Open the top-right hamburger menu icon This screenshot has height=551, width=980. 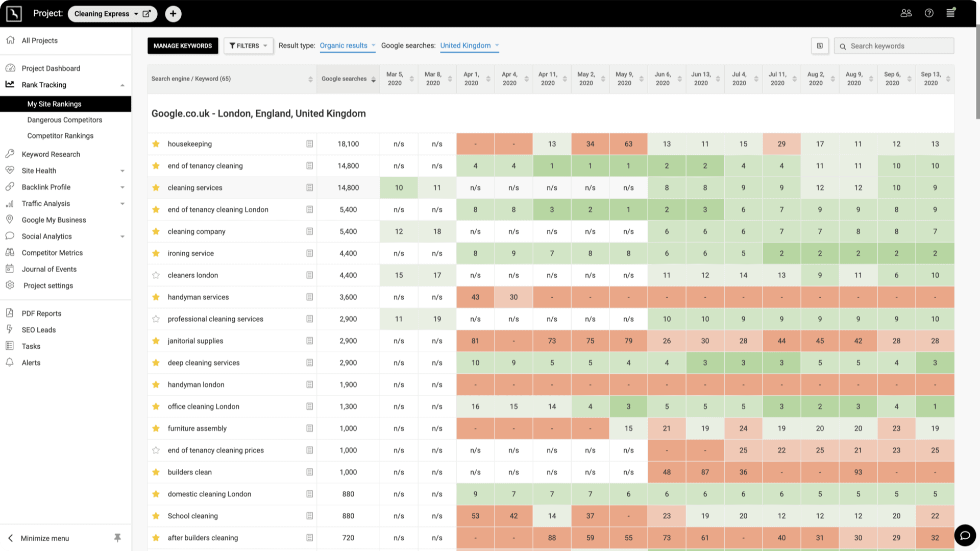point(950,13)
